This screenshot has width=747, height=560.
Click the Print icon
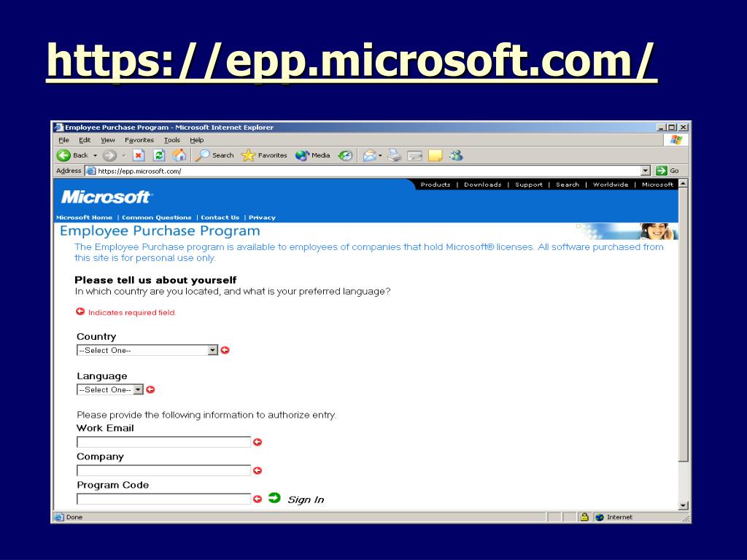point(394,155)
